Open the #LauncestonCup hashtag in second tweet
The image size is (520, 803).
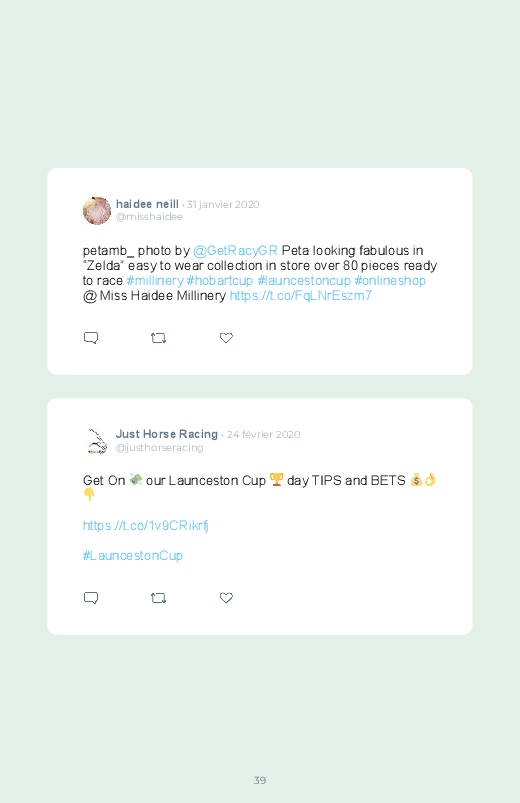click(x=133, y=556)
